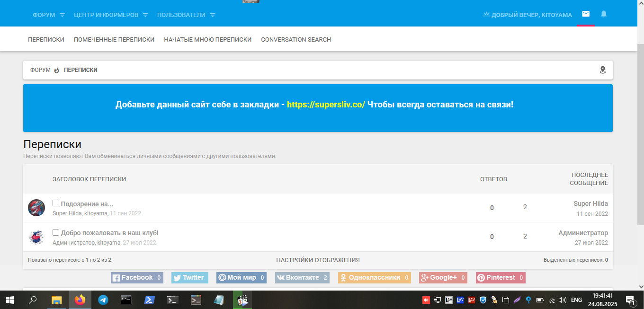Click the flame icon beside ФОРУМ breadcrumb
The image size is (644, 309).
pyautogui.click(x=57, y=70)
